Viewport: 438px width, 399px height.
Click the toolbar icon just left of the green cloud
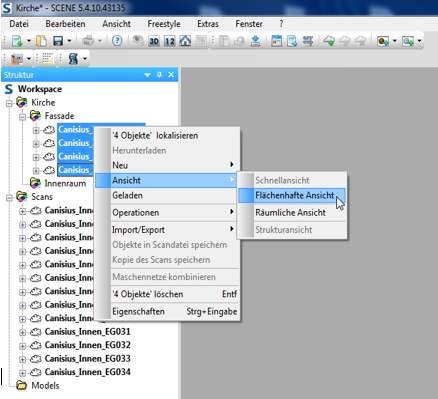[308, 41]
